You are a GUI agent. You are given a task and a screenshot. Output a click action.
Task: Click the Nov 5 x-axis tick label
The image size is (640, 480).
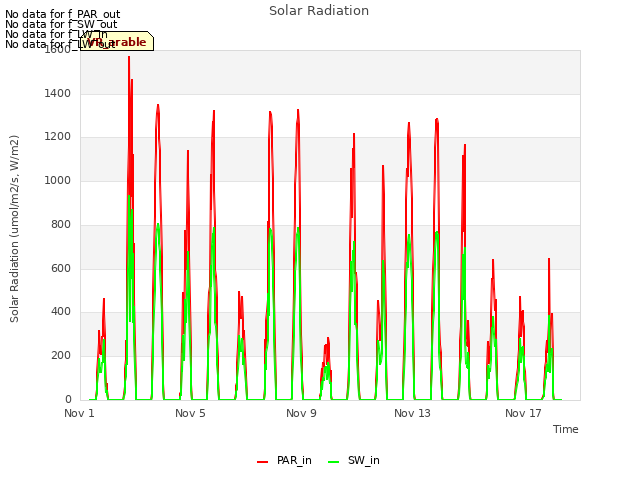tap(190, 413)
